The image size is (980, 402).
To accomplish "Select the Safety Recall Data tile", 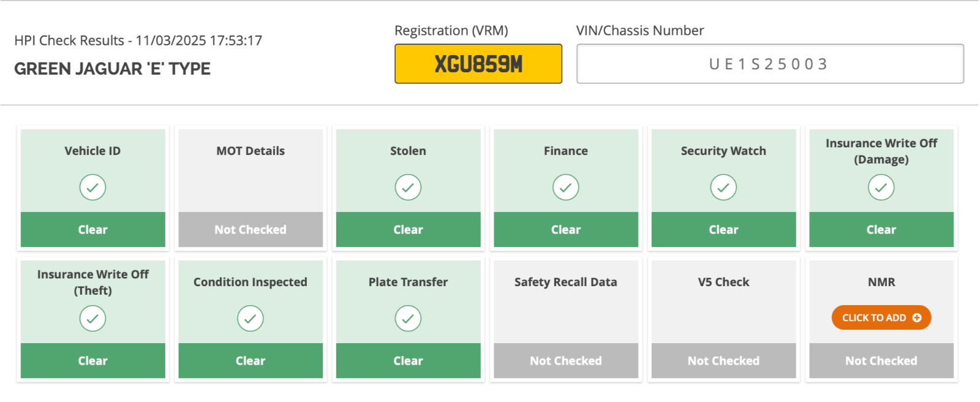I will (x=566, y=319).
